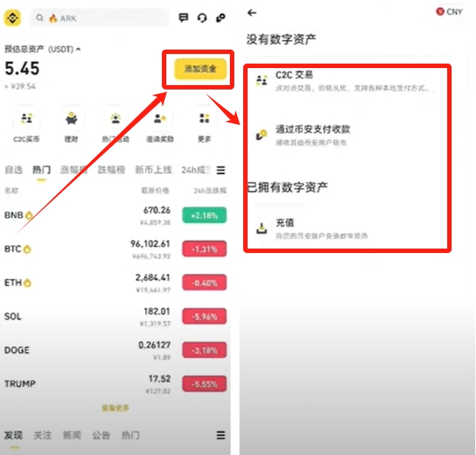The image size is (476, 455).
Task: Click the yellow 添加资金 button
Action: [x=200, y=69]
